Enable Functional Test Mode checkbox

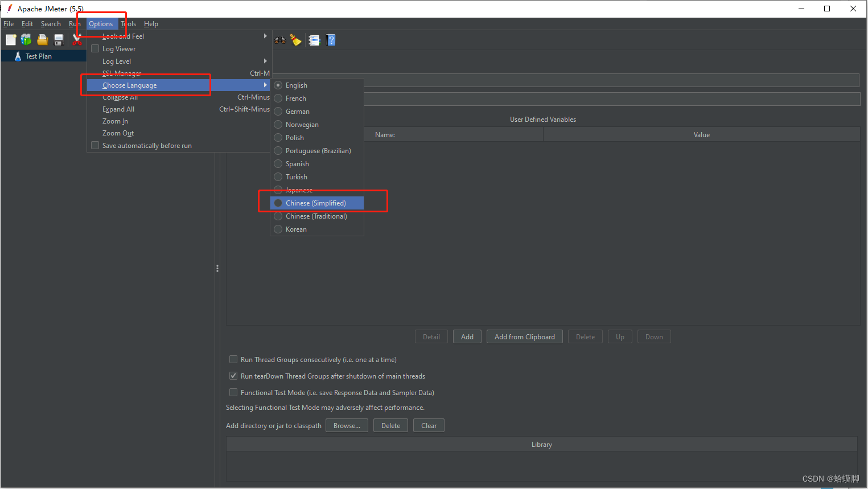(x=233, y=393)
